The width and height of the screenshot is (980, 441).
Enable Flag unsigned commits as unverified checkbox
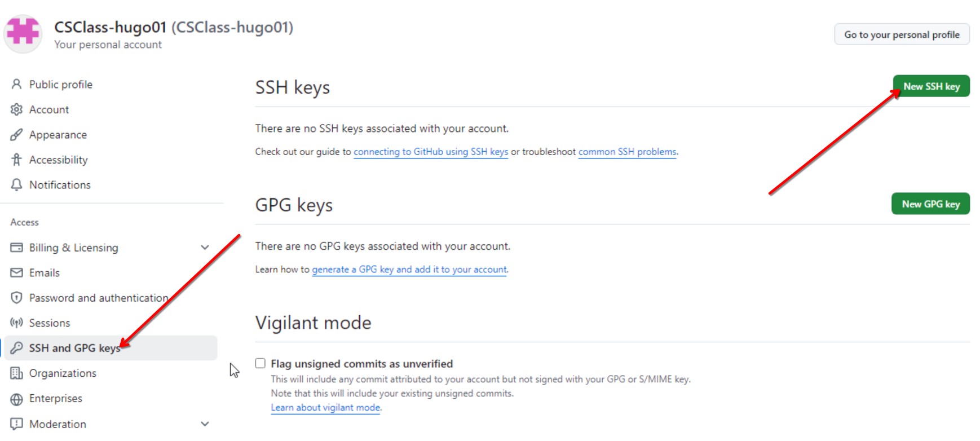click(261, 363)
